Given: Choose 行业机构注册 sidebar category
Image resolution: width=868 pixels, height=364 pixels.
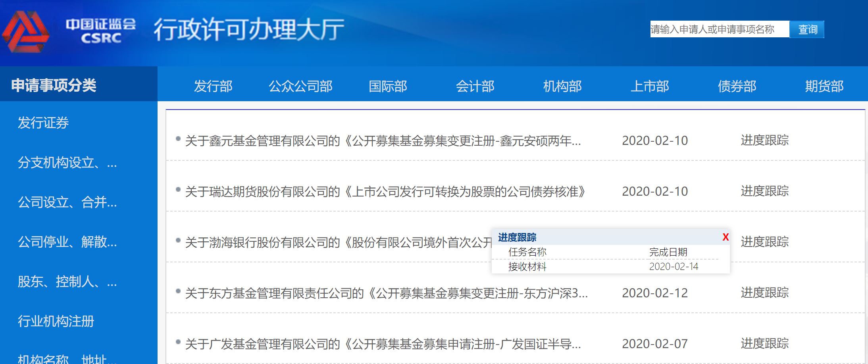Looking at the screenshot, I should [x=56, y=321].
